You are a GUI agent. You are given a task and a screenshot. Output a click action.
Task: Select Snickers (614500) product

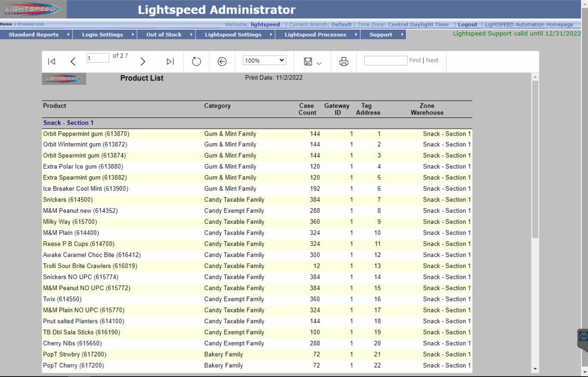68,200
